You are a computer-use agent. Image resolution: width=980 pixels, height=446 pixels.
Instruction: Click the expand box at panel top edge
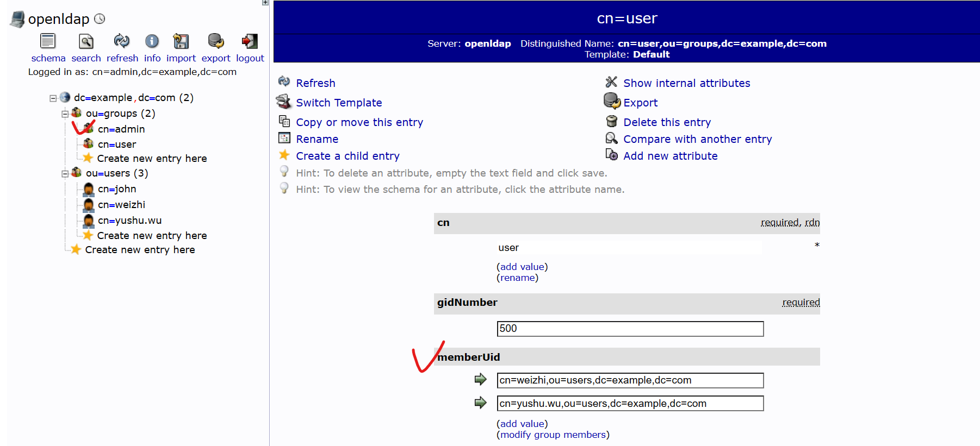[x=265, y=3]
